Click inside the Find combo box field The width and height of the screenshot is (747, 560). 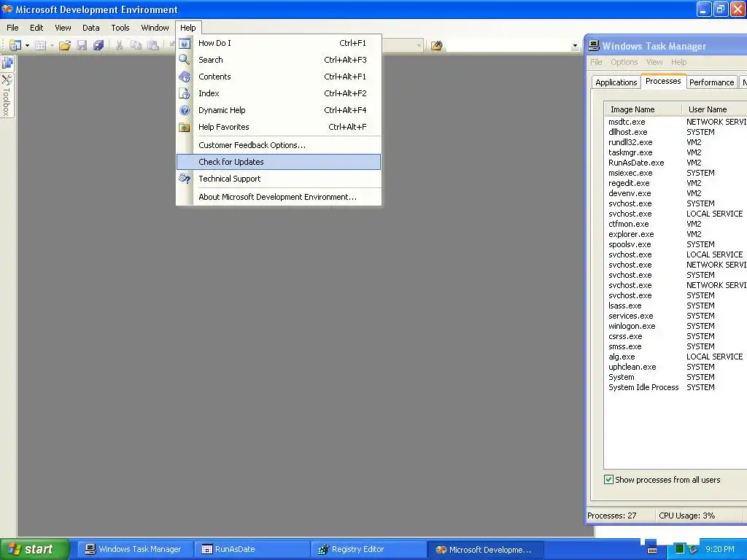[x=508, y=46]
